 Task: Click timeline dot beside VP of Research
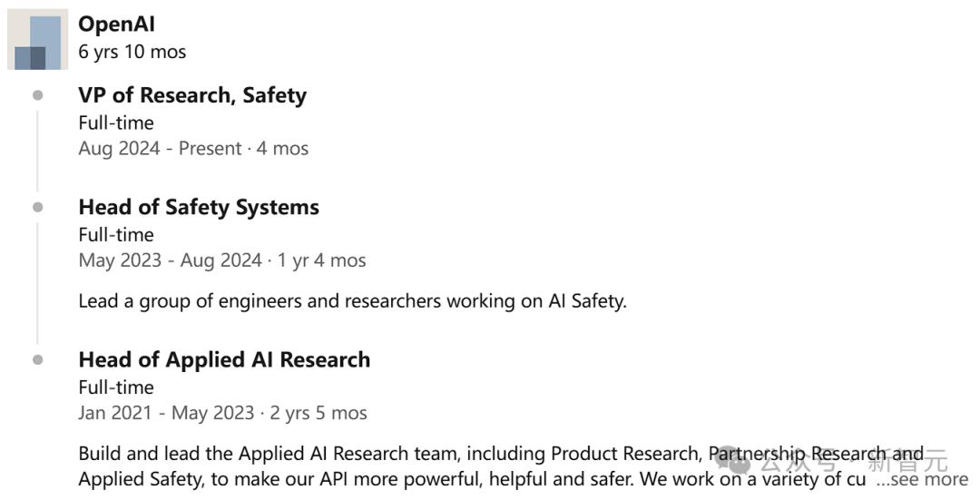[38, 95]
